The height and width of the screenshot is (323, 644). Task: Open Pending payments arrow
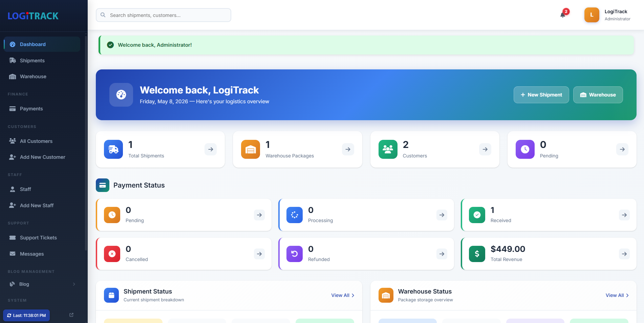[259, 215]
